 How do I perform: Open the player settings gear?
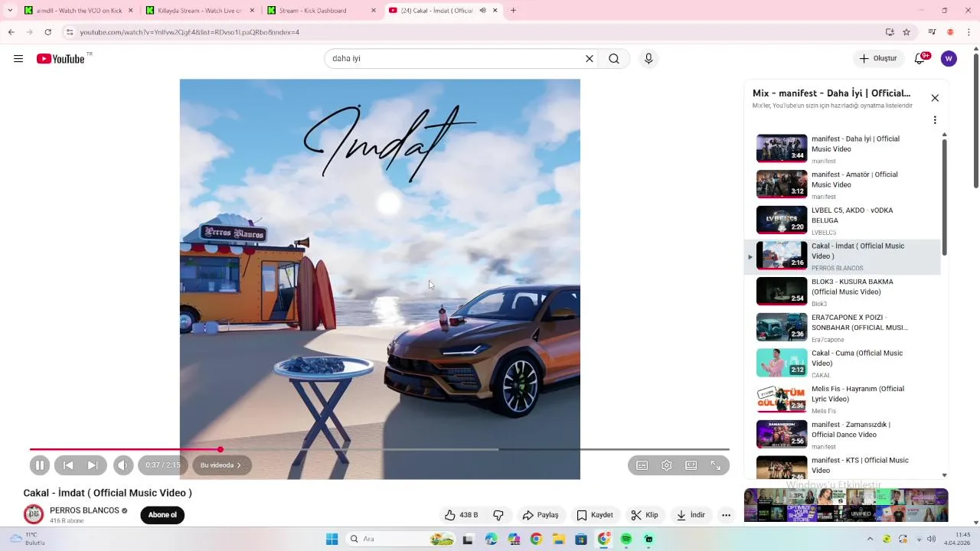point(667,465)
